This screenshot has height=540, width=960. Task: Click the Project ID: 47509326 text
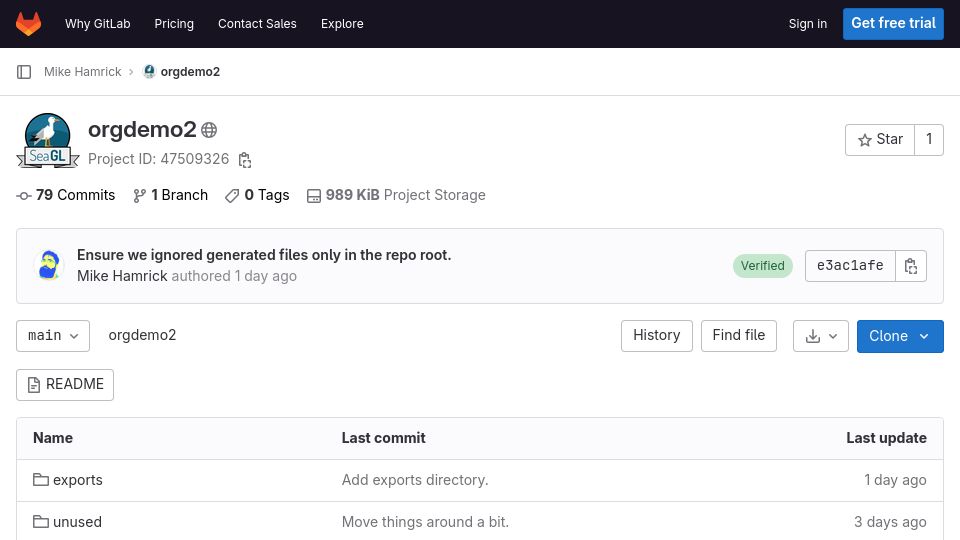(x=159, y=159)
